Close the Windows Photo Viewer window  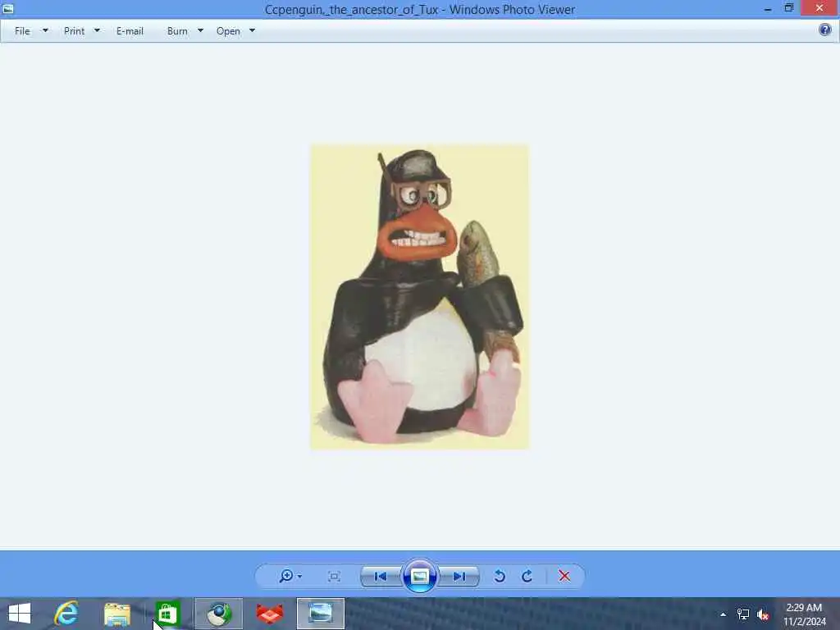819,8
